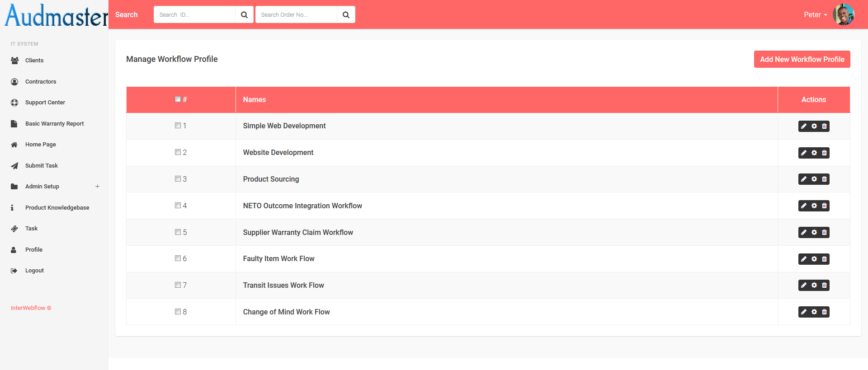Image resolution: width=868 pixels, height=370 pixels.
Task: Delete the Product Sourcing workflow profile
Action: coord(824,179)
